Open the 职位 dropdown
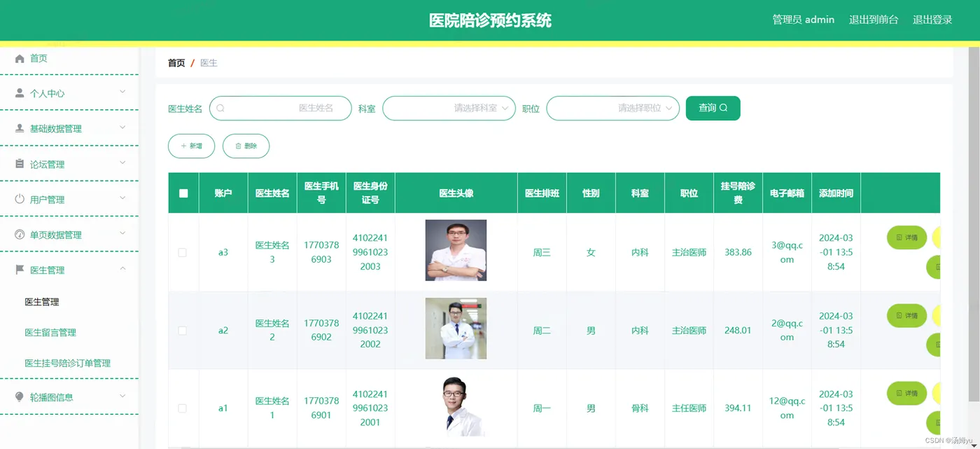Image resolution: width=980 pixels, height=449 pixels. coord(612,109)
